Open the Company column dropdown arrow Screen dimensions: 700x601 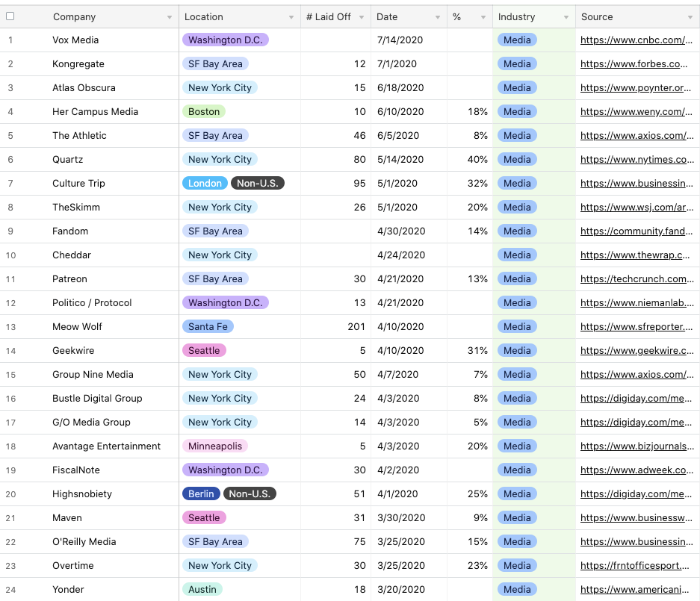170,17
